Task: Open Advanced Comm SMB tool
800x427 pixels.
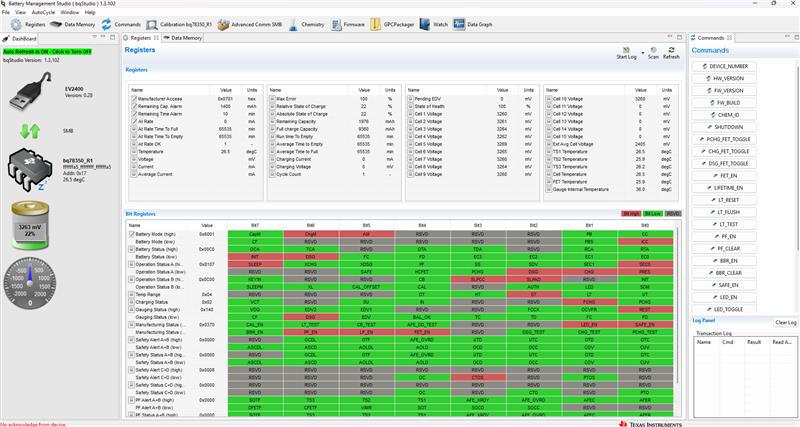Action: [x=249, y=24]
